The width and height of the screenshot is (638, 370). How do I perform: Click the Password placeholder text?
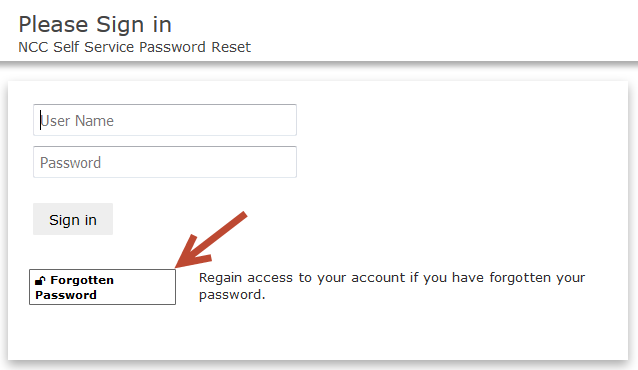click(70, 163)
